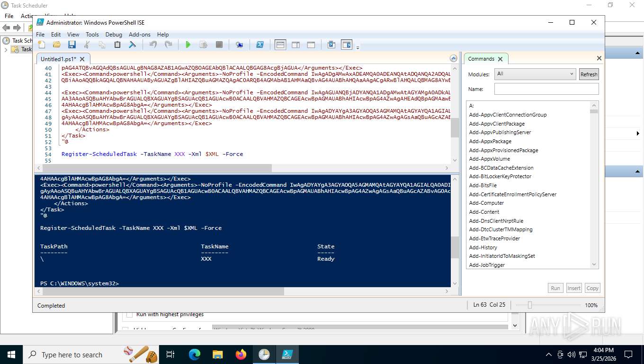The image size is (644, 364).
Task: Close the Commands add-on tab
Action: click(x=500, y=59)
